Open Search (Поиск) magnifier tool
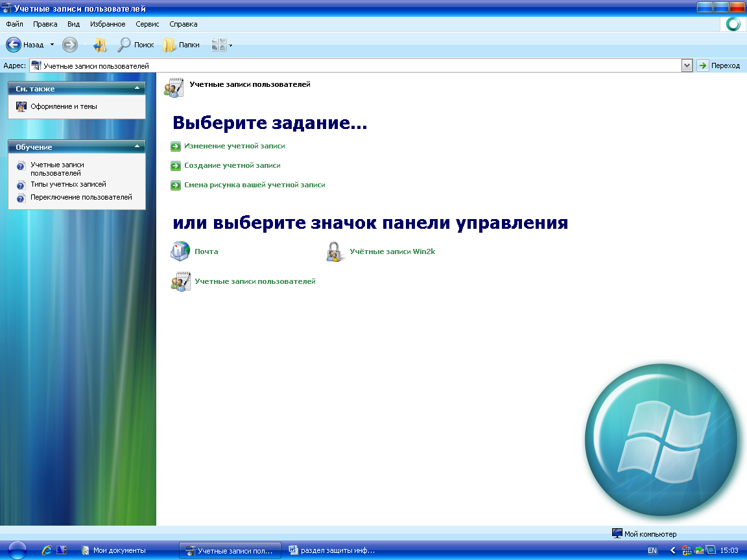 tap(136, 45)
